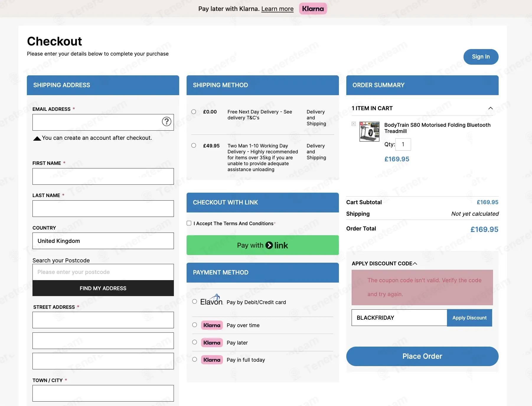Select Two Man £49.95 delivery option
Image resolution: width=532 pixels, height=406 pixels.
[x=194, y=145]
